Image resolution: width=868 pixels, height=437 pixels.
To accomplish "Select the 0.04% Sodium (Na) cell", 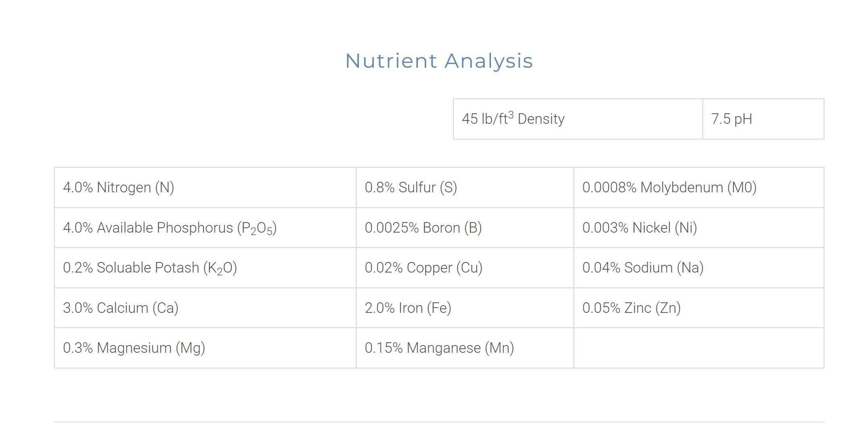I will (643, 268).
